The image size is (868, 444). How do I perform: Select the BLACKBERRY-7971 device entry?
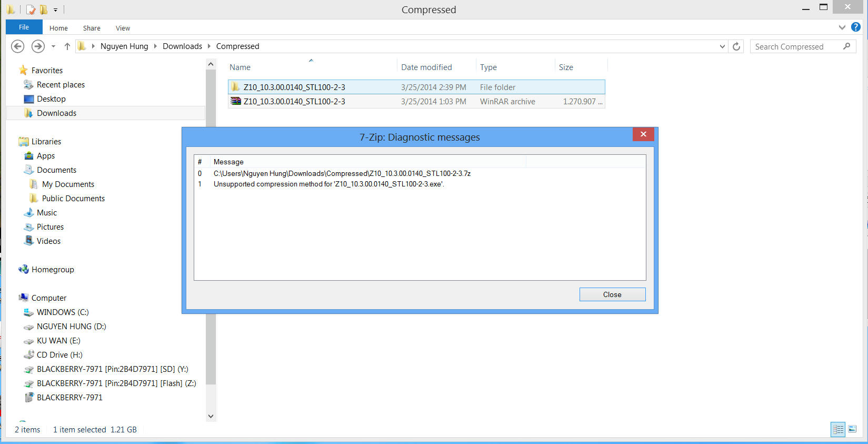69,397
